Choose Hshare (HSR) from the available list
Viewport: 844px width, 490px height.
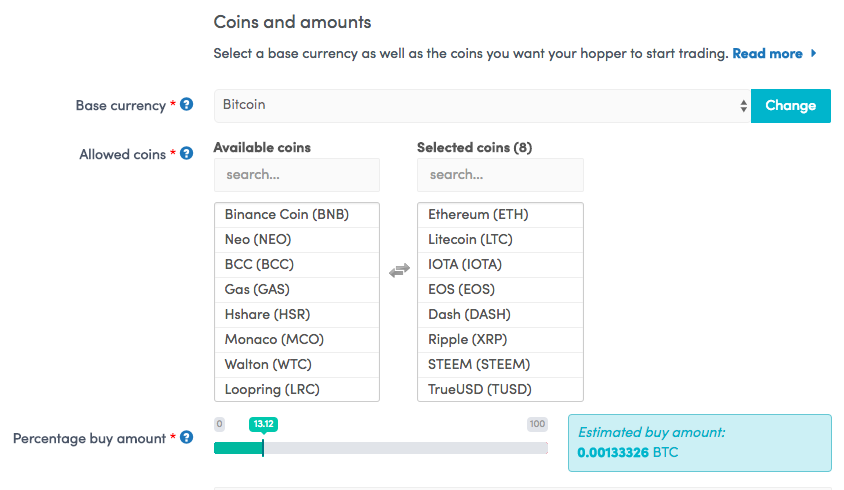coord(297,314)
